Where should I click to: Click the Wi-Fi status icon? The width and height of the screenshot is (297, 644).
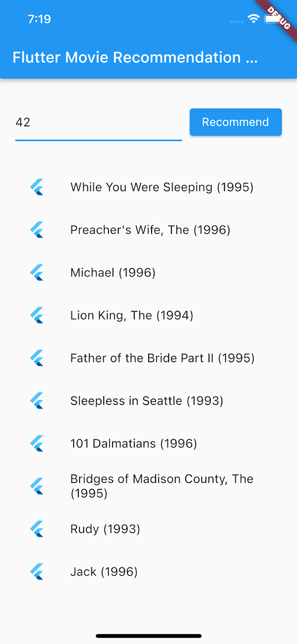(254, 19)
